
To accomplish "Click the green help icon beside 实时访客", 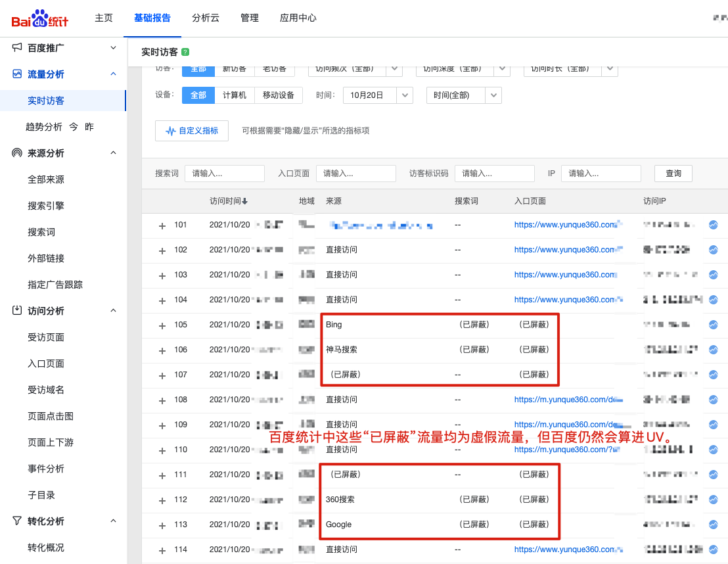I will 185,52.
